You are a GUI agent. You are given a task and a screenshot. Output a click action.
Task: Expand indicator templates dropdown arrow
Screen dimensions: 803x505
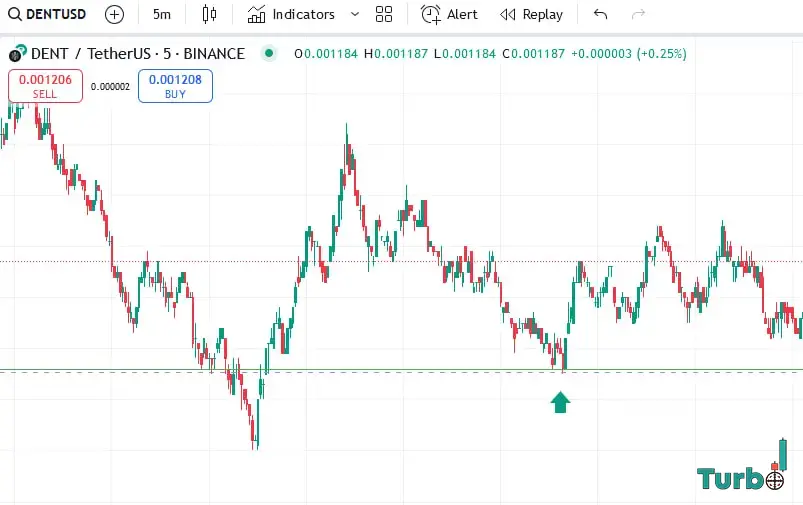tap(354, 14)
